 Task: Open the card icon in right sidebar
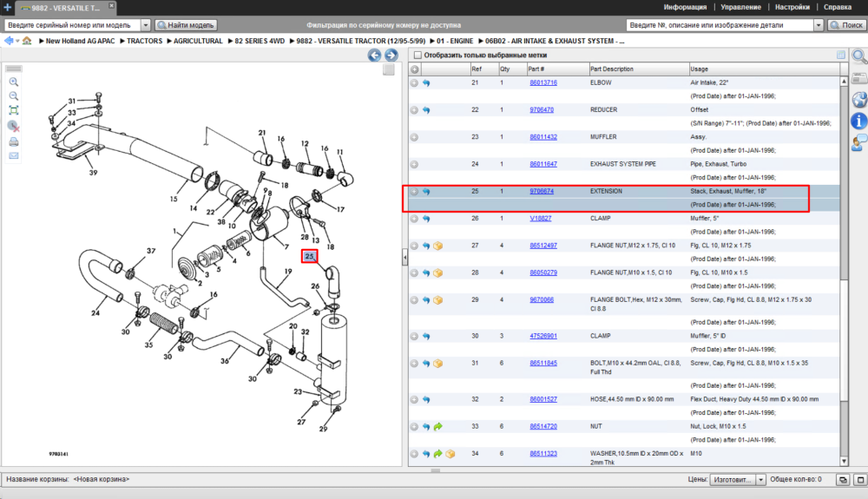tap(859, 78)
